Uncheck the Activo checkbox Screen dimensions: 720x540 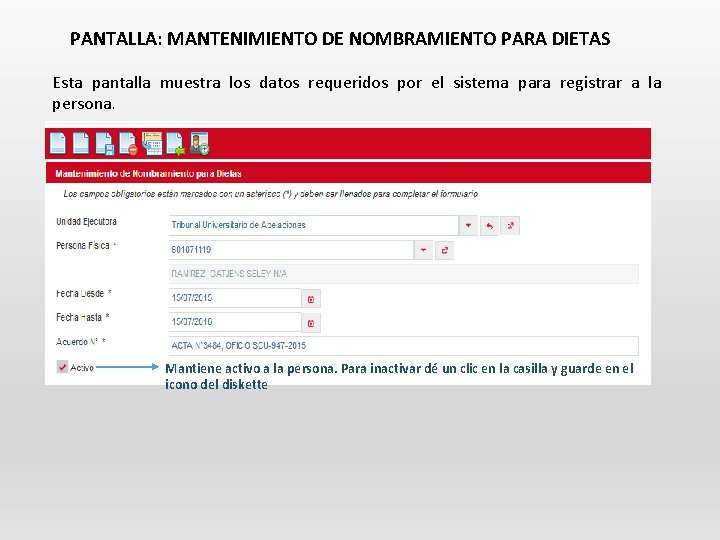62,367
